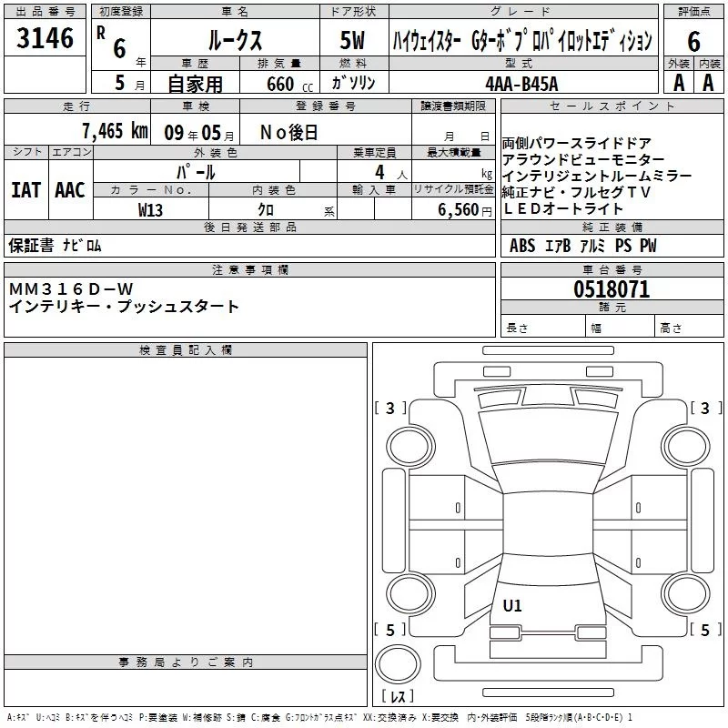Click the 長さ length field
Viewport: 728px width, 728px height.
542,326
